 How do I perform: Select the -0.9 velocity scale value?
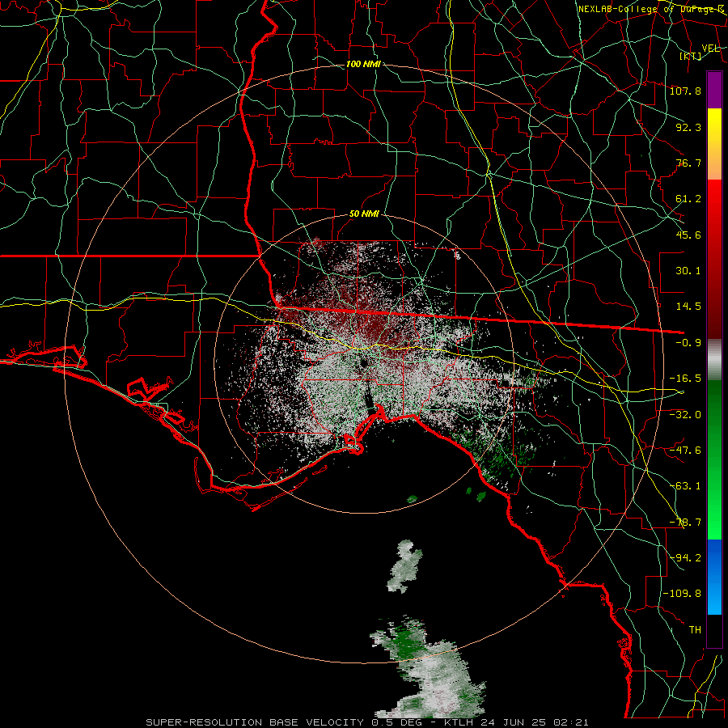tap(688, 343)
